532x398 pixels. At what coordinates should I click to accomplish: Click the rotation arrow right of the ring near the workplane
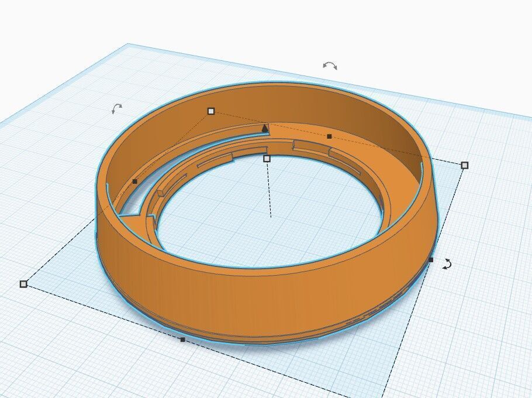pos(447,264)
